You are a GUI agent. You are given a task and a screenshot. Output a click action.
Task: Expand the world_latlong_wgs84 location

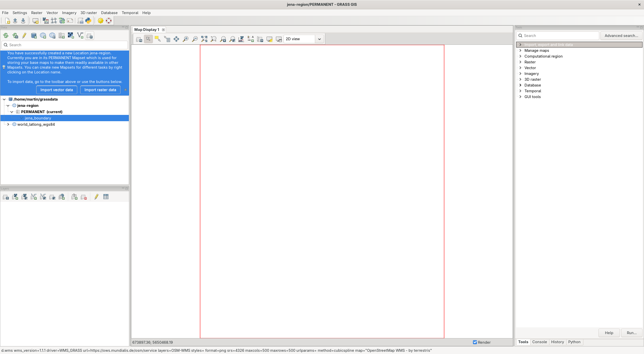(x=8, y=124)
